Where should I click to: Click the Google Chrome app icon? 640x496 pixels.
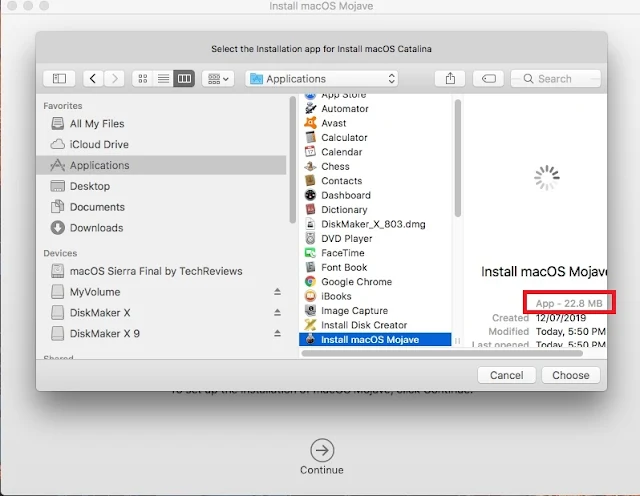pos(310,282)
